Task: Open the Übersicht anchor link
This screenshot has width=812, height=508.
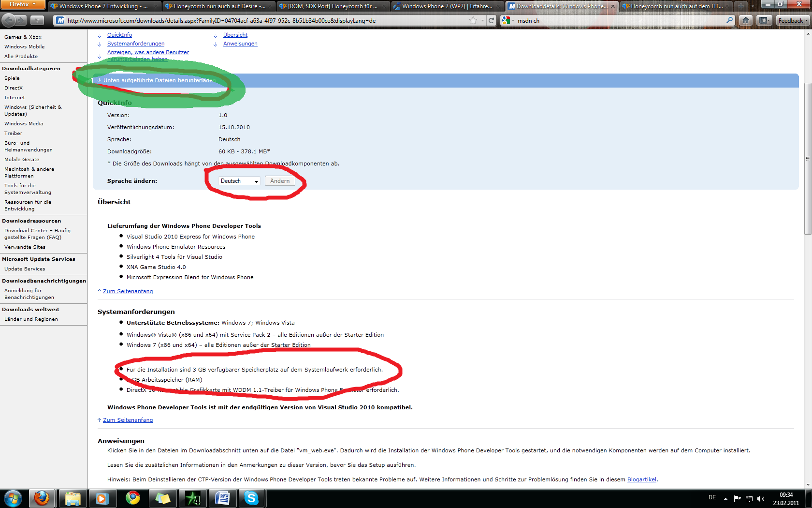Action: [x=235, y=35]
